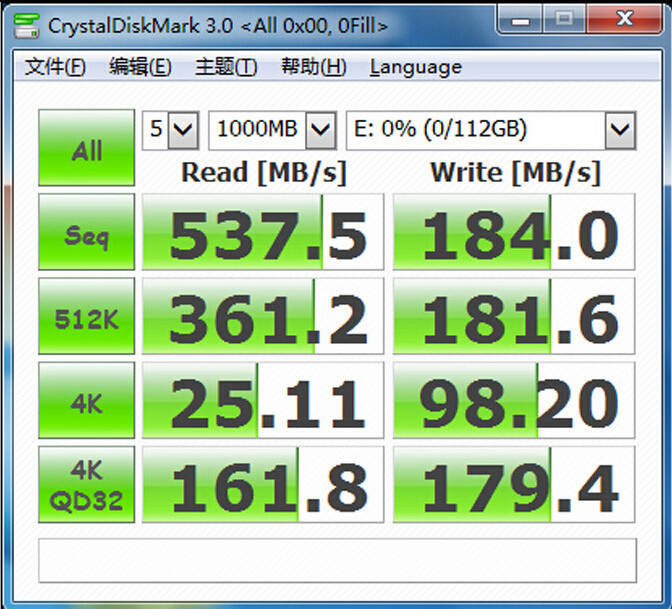Viewport: 672px width, 609px height.
Task: Click the 4K write result 98.20
Action: point(514,400)
